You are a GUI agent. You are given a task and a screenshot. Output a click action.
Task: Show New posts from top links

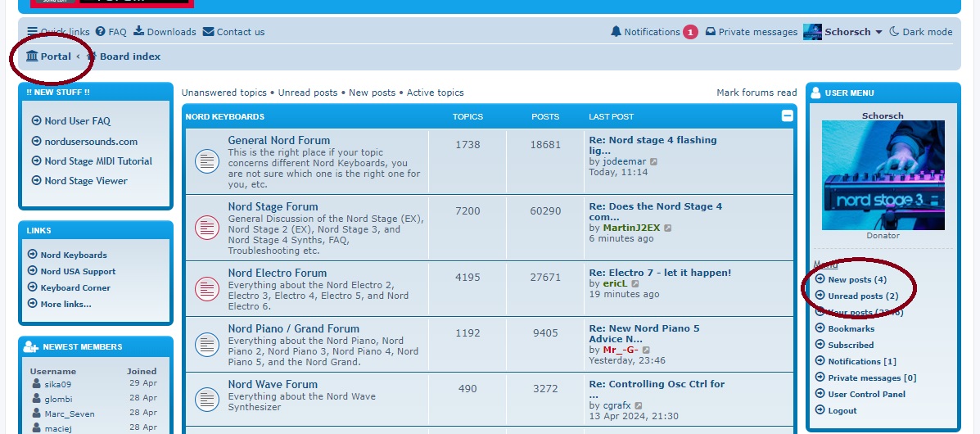(x=372, y=93)
